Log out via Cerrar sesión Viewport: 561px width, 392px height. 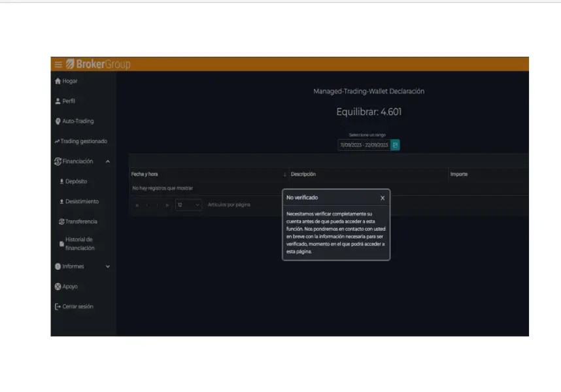pyautogui.click(x=77, y=306)
